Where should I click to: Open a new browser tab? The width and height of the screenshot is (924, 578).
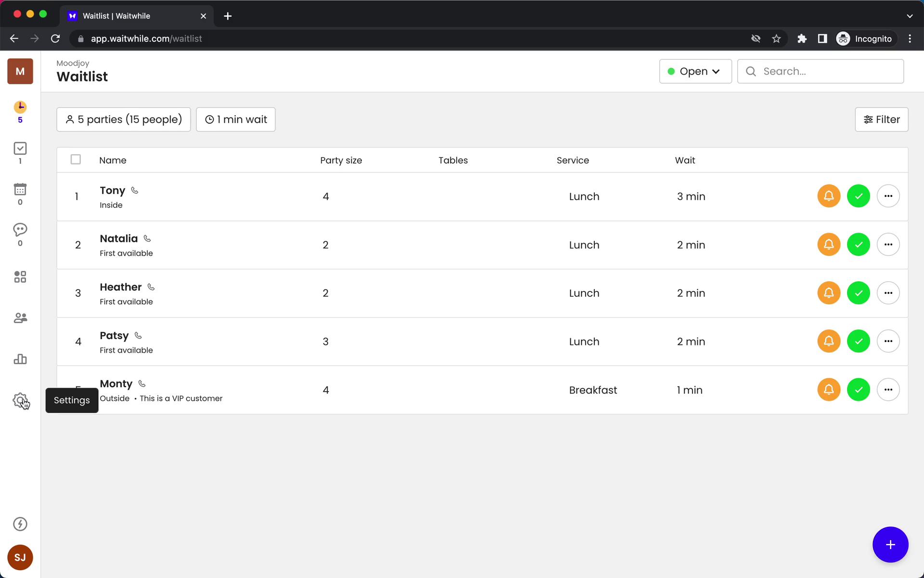coord(228,16)
